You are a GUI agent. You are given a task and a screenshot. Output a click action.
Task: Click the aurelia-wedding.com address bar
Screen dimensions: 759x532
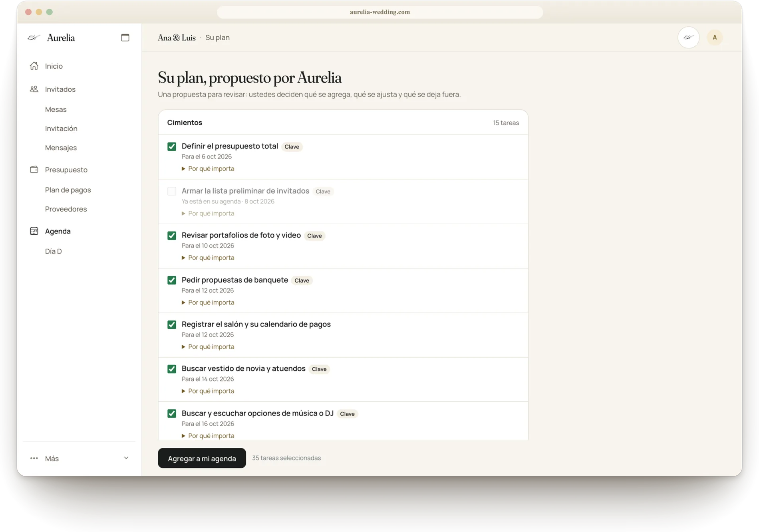point(380,12)
